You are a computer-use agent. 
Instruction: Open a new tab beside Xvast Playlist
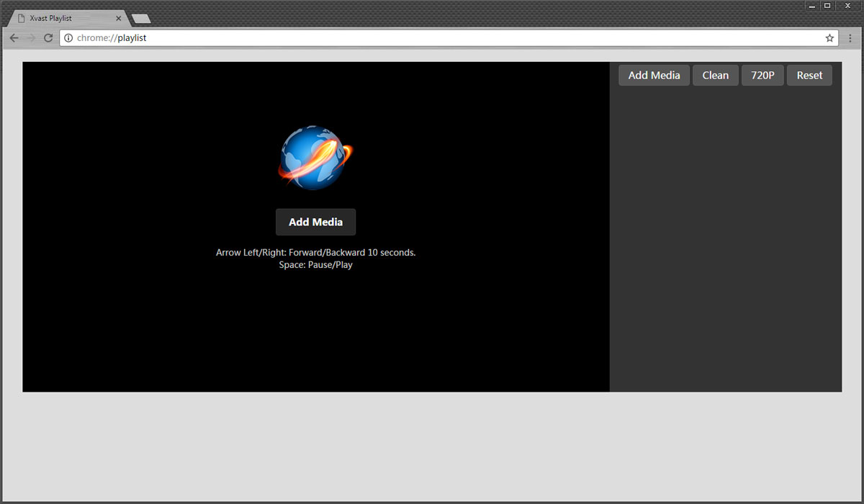tap(141, 19)
